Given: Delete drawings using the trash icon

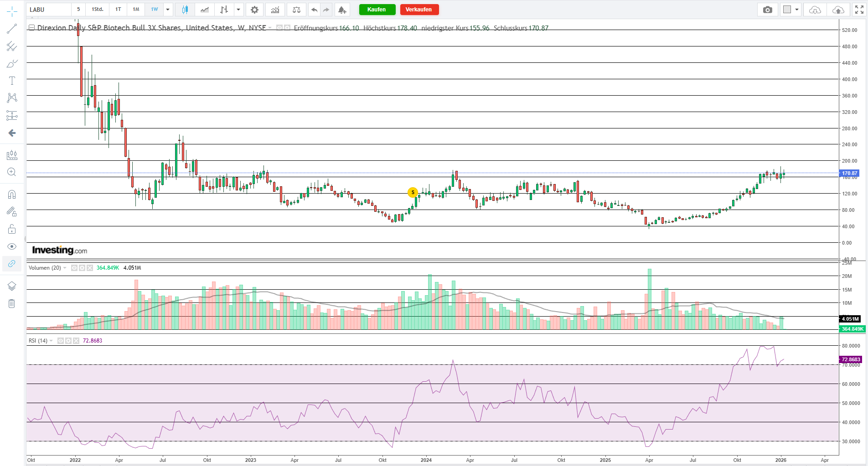Looking at the screenshot, I should click(x=12, y=303).
